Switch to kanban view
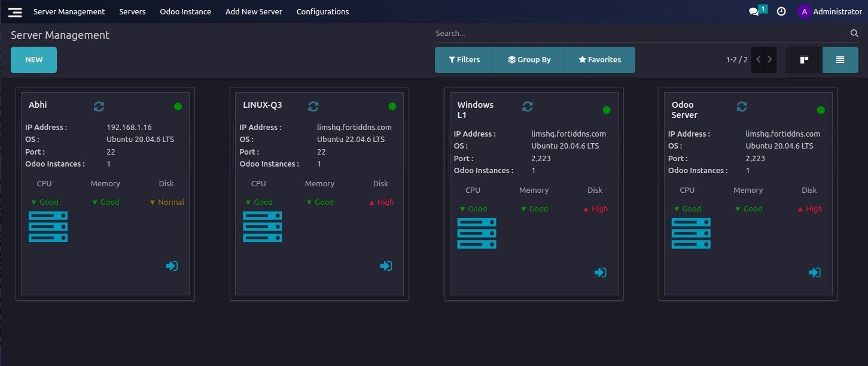The height and width of the screenshot is (366, 868). point(804,60)
